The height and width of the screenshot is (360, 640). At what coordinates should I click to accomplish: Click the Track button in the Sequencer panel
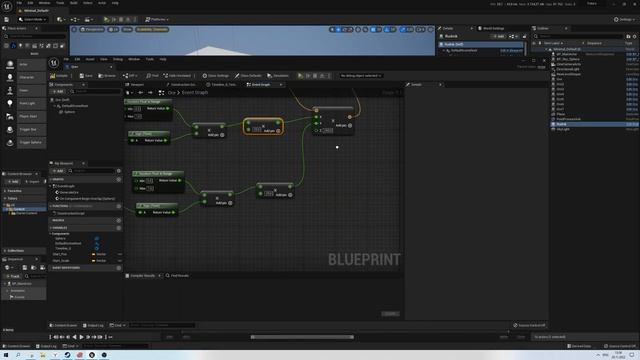[13, 276]
